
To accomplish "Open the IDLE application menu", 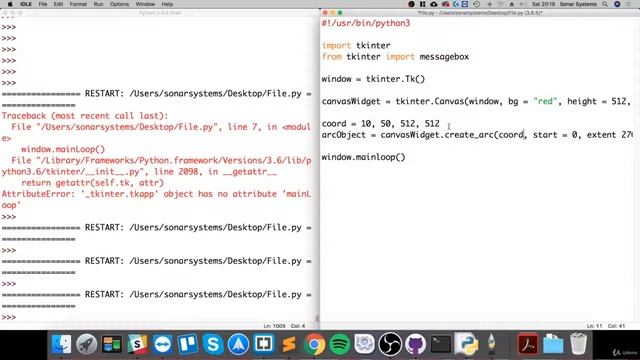I will 26,4.
